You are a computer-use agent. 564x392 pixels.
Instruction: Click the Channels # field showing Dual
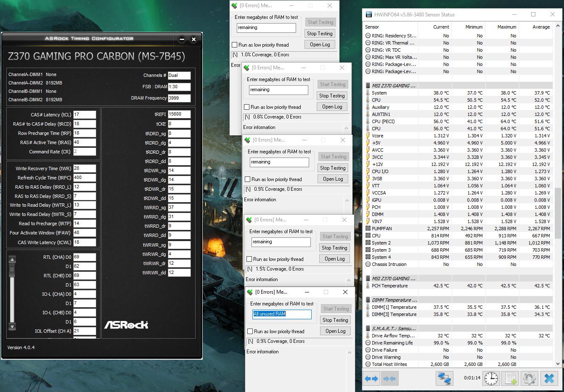click(x=179, y=76)
